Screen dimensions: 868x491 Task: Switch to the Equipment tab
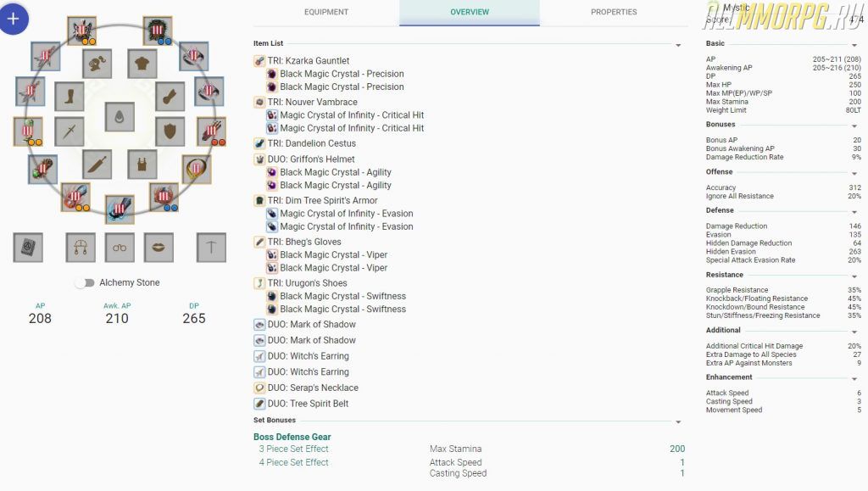(326, 12)
